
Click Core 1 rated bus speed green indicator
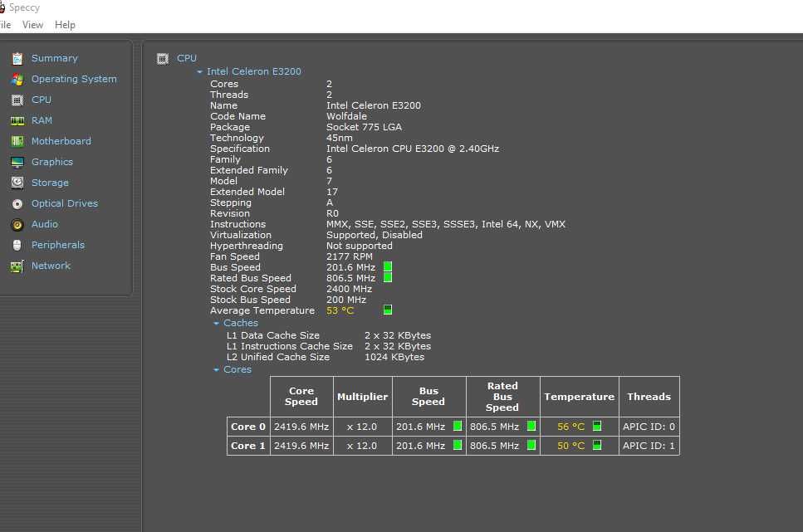(x=531, y=445)
